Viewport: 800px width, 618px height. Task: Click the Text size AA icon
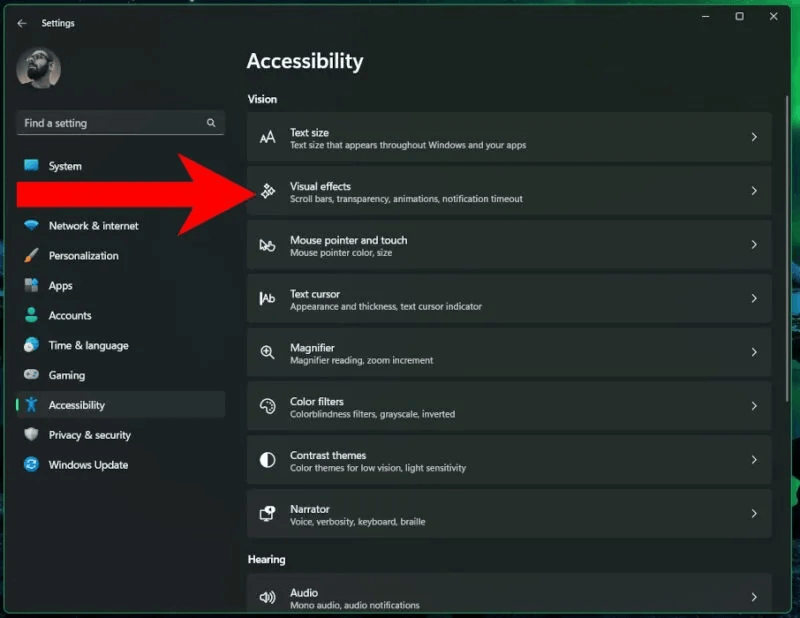click(x=267, y=138)
